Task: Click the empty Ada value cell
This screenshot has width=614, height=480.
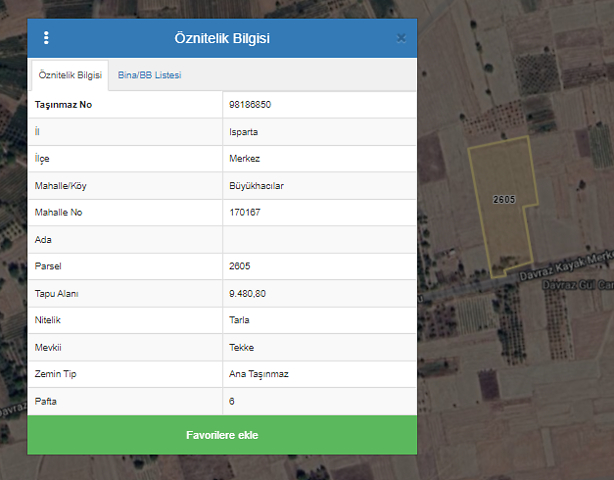Action: 318,239
